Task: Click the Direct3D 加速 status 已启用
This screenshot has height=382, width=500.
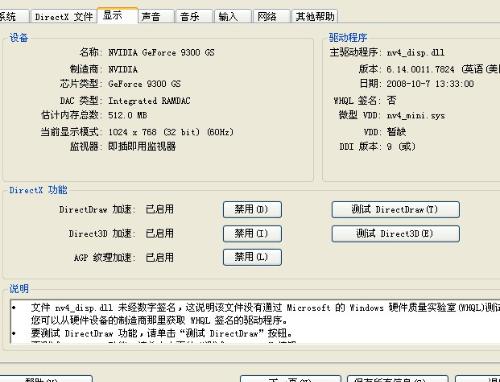Action: (160, 233)
